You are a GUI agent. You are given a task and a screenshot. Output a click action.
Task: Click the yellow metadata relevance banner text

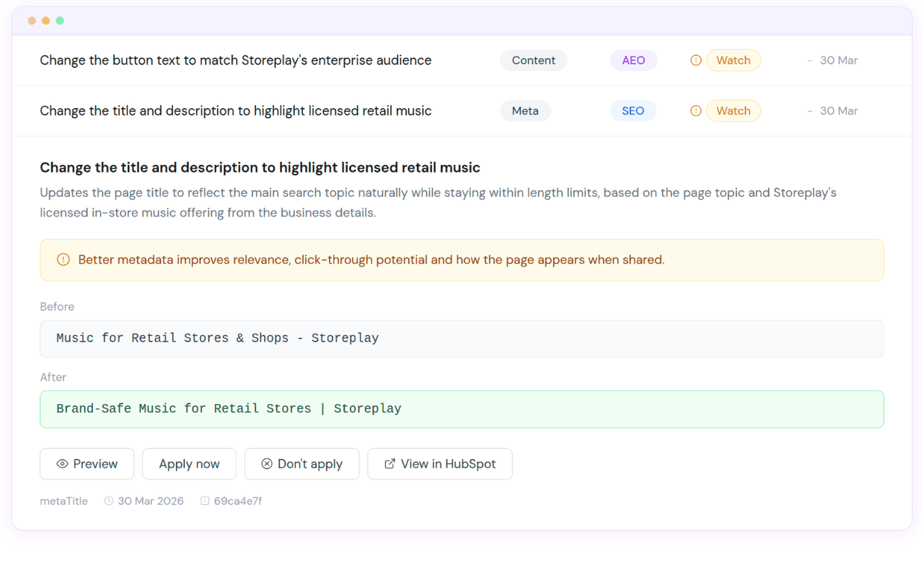372,260
